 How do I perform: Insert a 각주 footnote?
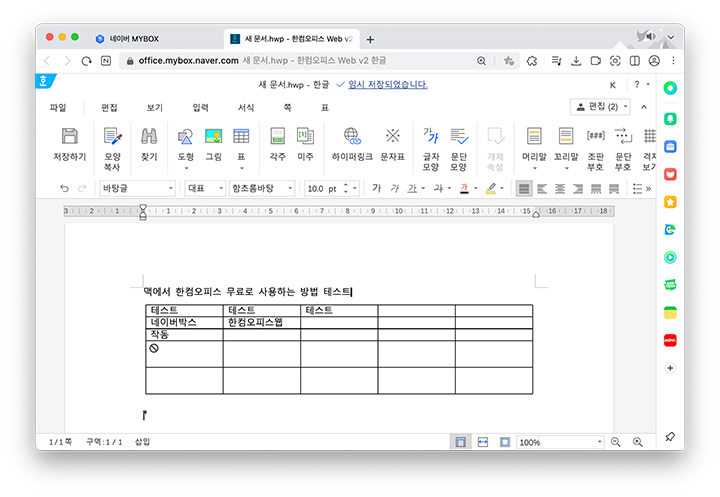[277, 144]
